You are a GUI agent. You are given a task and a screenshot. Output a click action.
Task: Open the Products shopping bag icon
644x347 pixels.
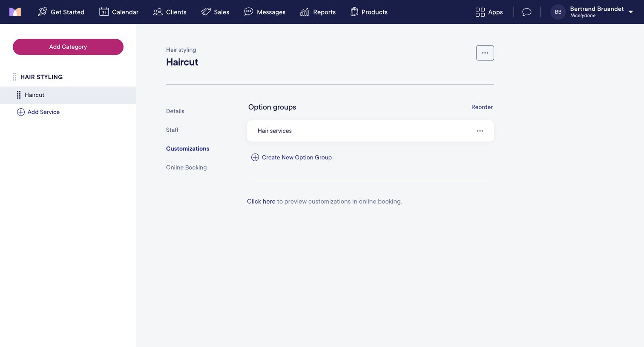(354, 12)
